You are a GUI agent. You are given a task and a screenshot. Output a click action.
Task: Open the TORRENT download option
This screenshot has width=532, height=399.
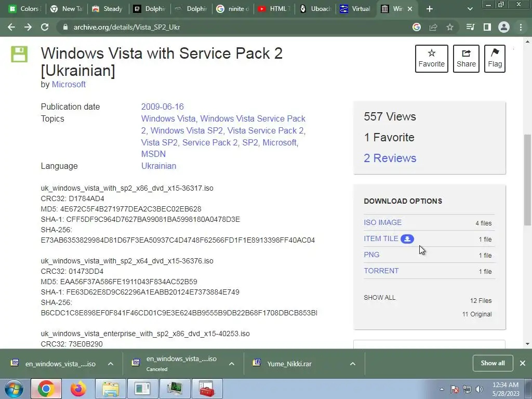point(381,271)
